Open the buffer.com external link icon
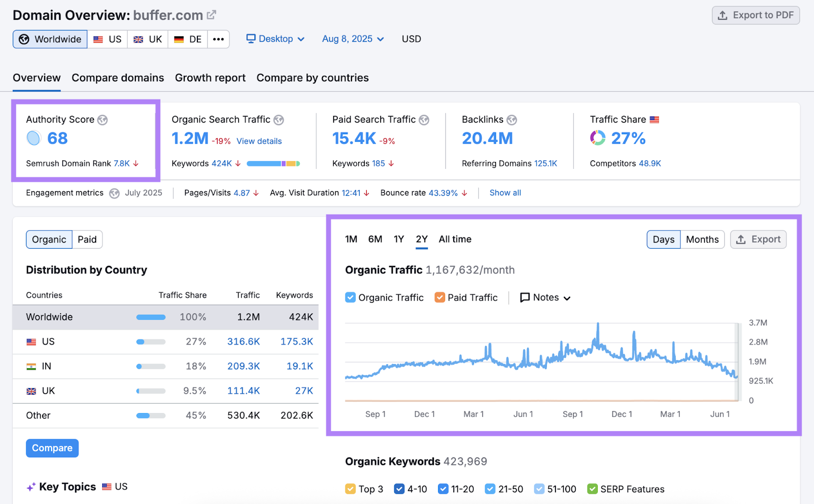Screen dimensions: 814x504 point(212,14)
